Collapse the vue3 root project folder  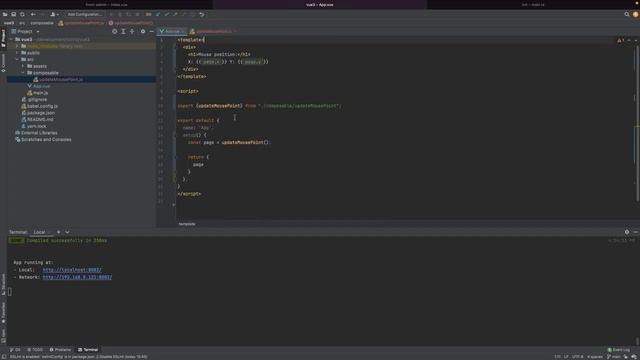(11, 40)
